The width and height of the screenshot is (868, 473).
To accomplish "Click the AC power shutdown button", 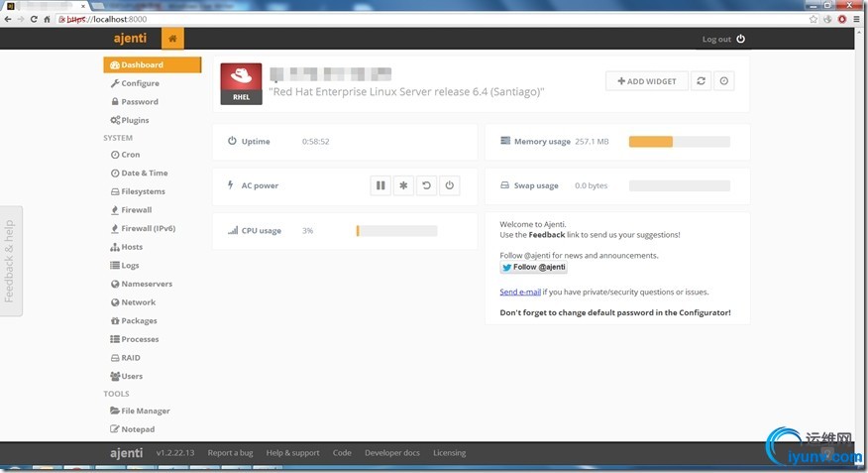I will point(450,185).
